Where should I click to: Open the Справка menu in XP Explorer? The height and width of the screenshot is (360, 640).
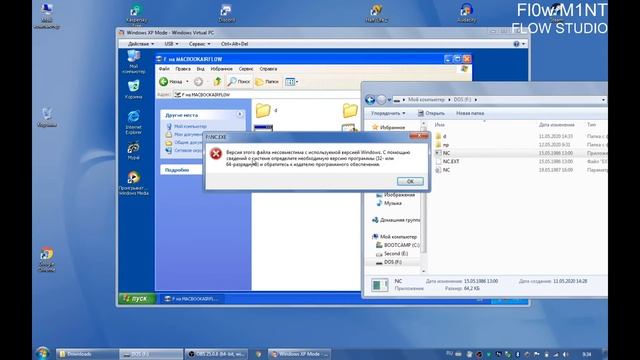coord(268,69)
